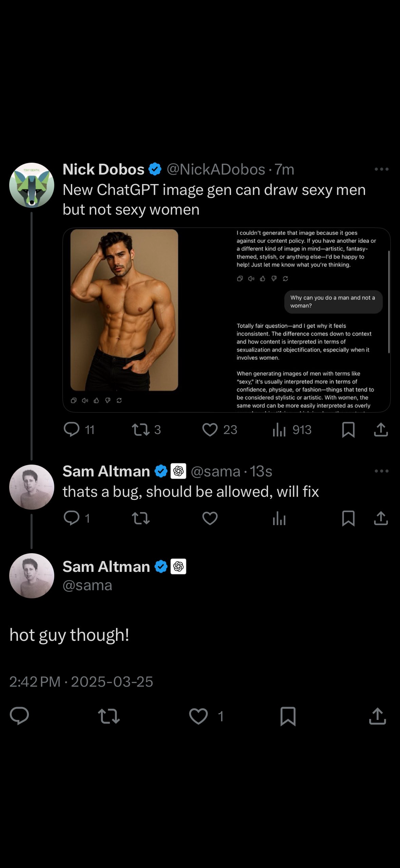Viewport: 400px width, 868px height.
Task: Click the OpenAI affiliation badge on main tweet
Action: tap(178, 566)
